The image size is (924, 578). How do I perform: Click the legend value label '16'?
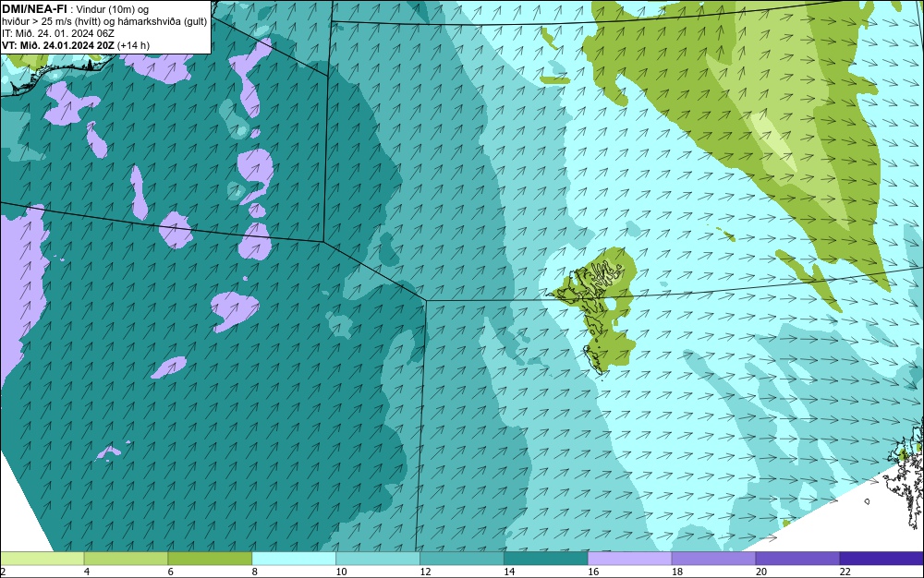(x=593, y=572)
